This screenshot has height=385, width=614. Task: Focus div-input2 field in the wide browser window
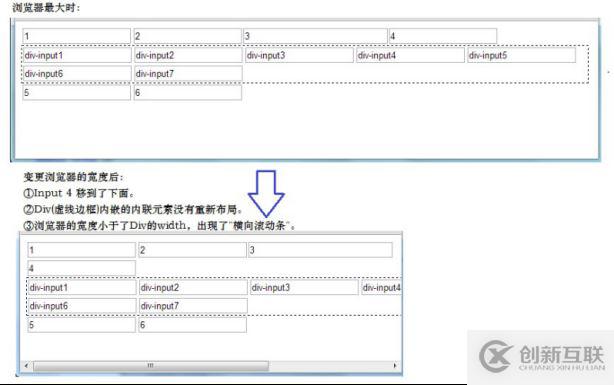click(x=188, y=55)
